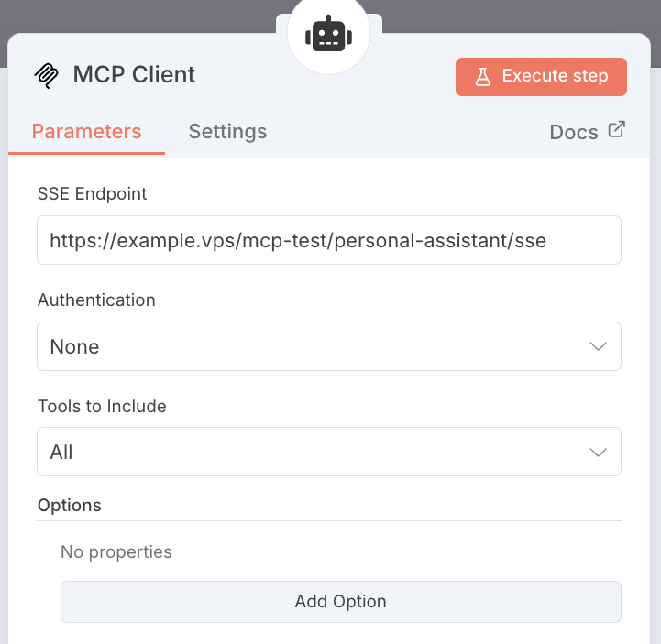The image size is (661, 644).
Task: Click the Authentication field's chevron arrow
Action: point(598,347)
